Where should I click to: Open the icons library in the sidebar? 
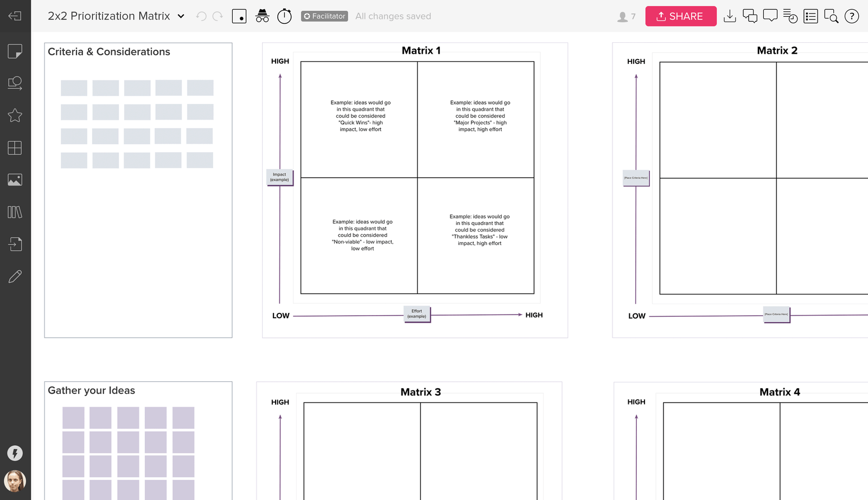click(x=16, y=116)
